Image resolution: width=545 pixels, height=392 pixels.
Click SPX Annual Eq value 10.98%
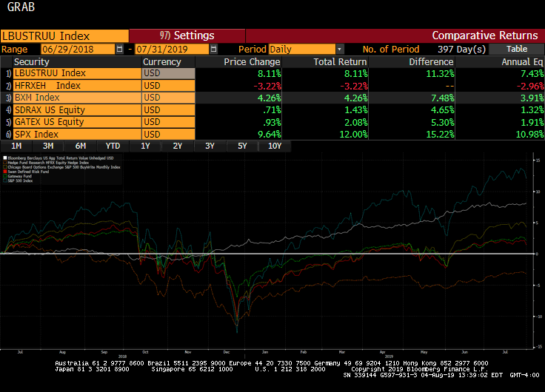[x=529, y=135]
